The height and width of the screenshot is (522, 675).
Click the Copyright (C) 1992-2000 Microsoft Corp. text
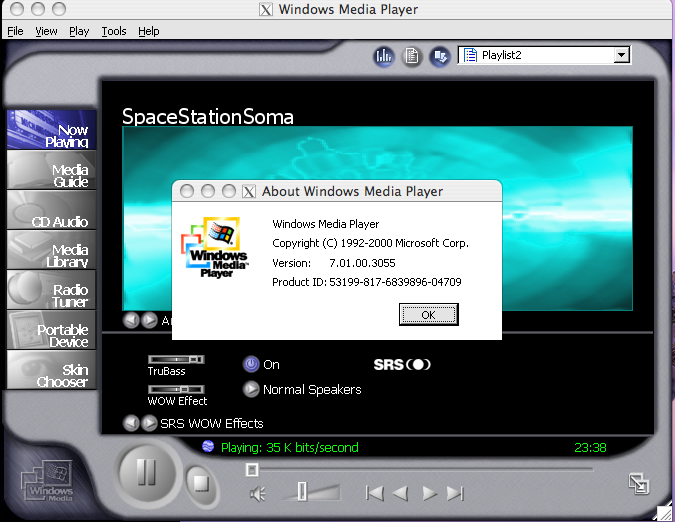[370, 243]
